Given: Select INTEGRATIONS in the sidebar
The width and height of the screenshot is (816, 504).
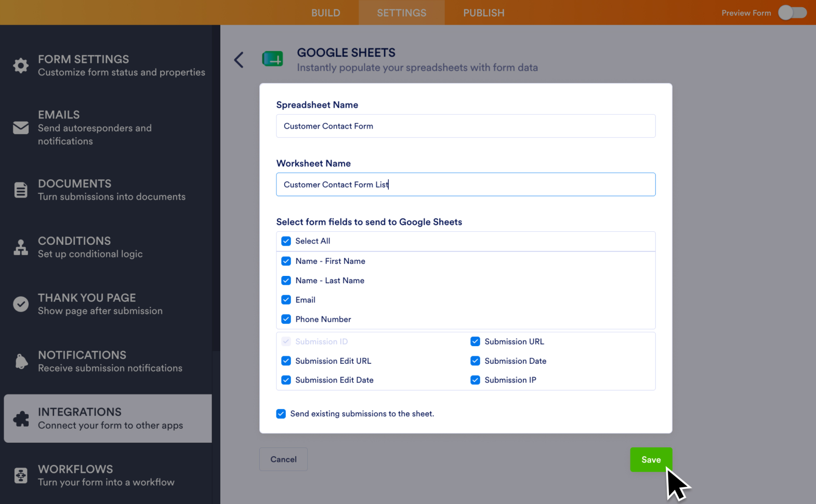Looking at the screenshot, I should pos(108,418).
